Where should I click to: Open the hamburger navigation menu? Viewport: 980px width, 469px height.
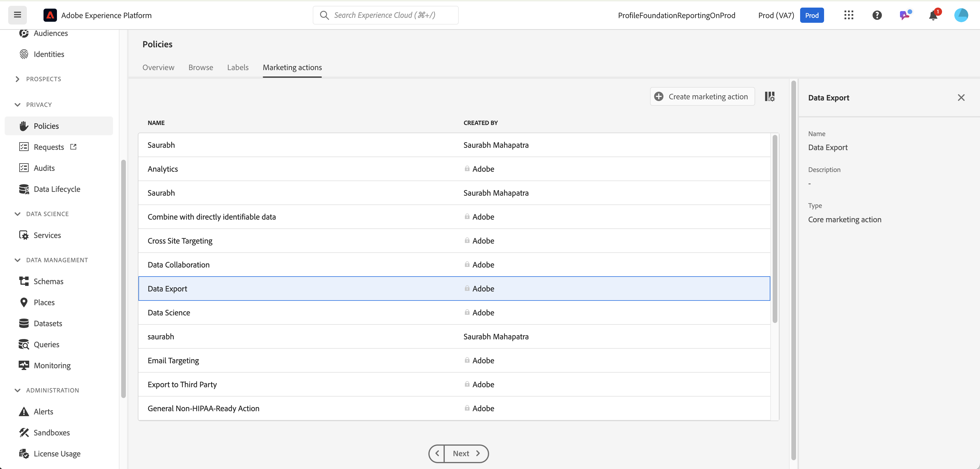coord(18,15)
